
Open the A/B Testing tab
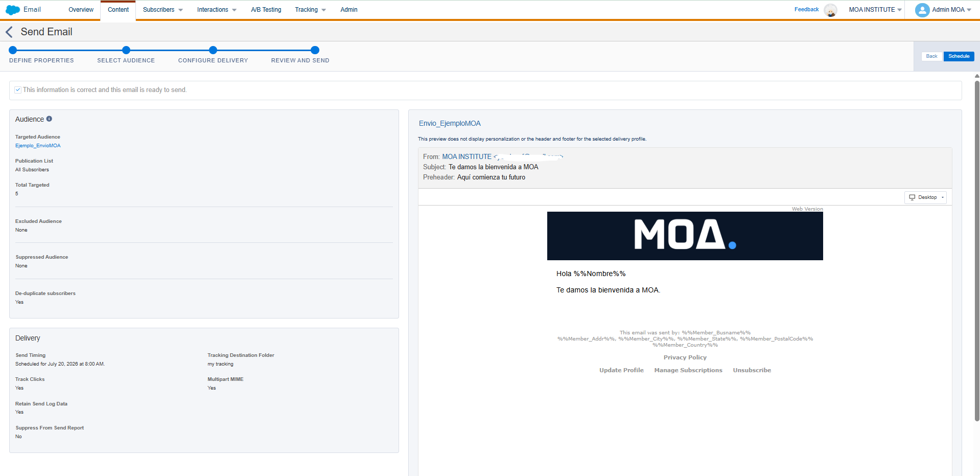point(266,10)
